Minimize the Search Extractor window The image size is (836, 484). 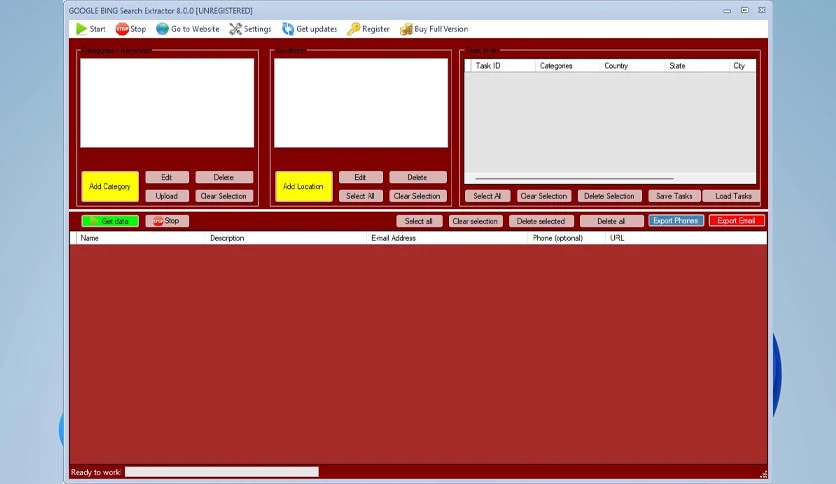pos(727,11)
